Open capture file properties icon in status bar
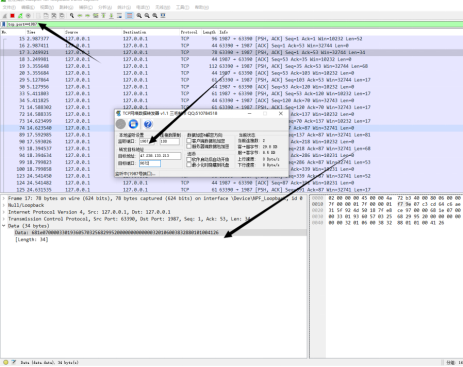463x367 pixels. (14, 362)
